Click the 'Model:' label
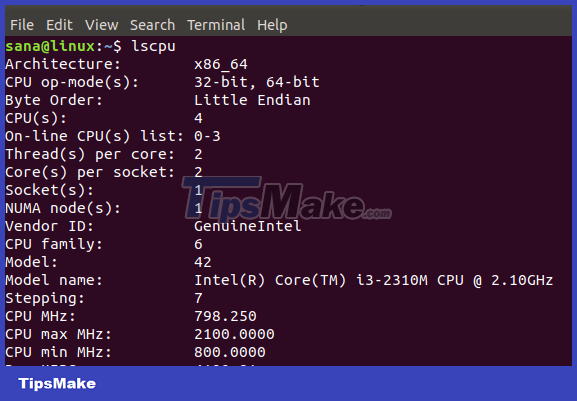 click(31, 262)
